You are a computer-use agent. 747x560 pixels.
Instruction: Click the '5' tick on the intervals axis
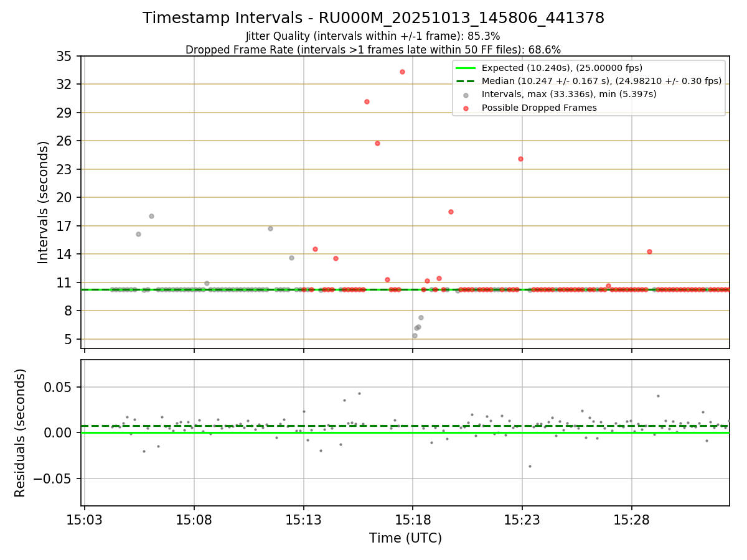(70, 339)
